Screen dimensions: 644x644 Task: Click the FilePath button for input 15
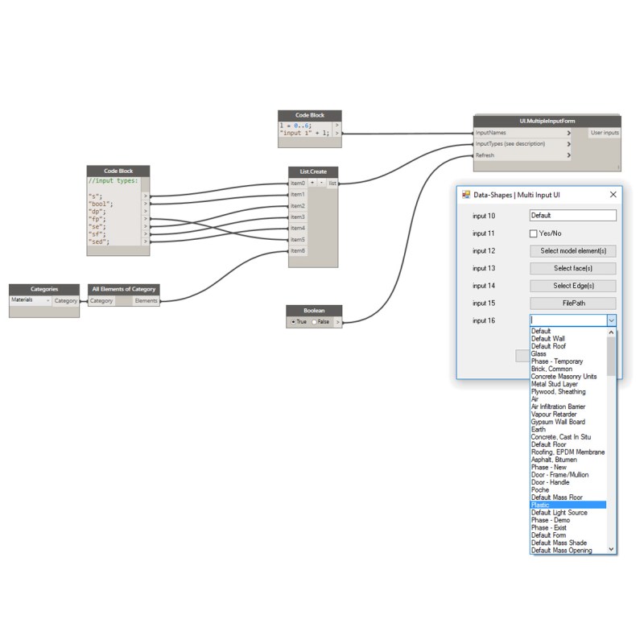[x=572, y=303]
